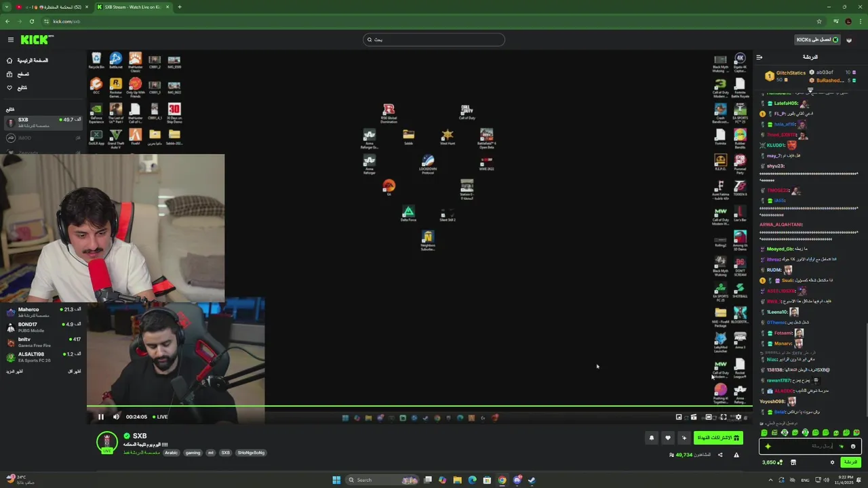868x488 pixels.
Task: Open Chrome from the taskbar
Action: point(502,480)
